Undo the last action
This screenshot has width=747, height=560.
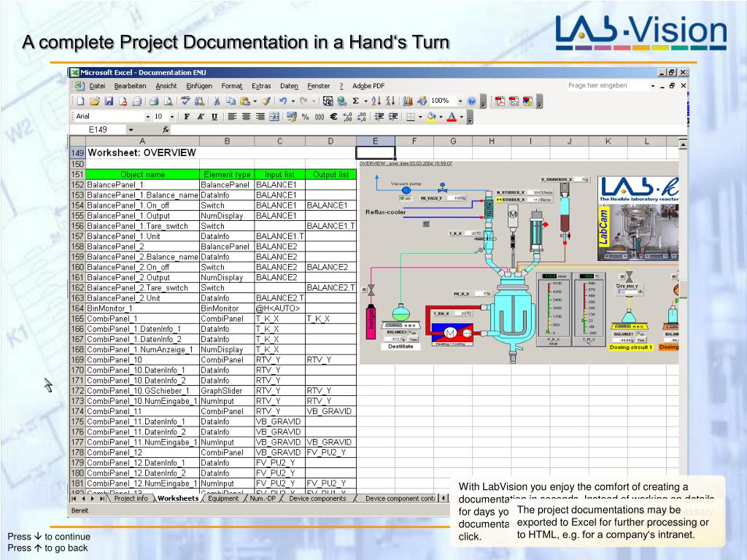tap(283, 101)
